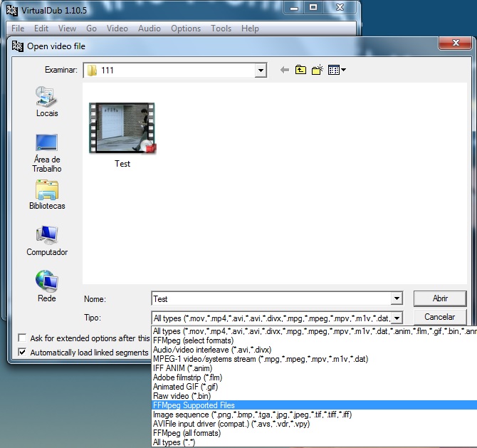Viewport: 477px width, 448px height.
Task: Open Locais recent places shortcut
Action: 46,102
